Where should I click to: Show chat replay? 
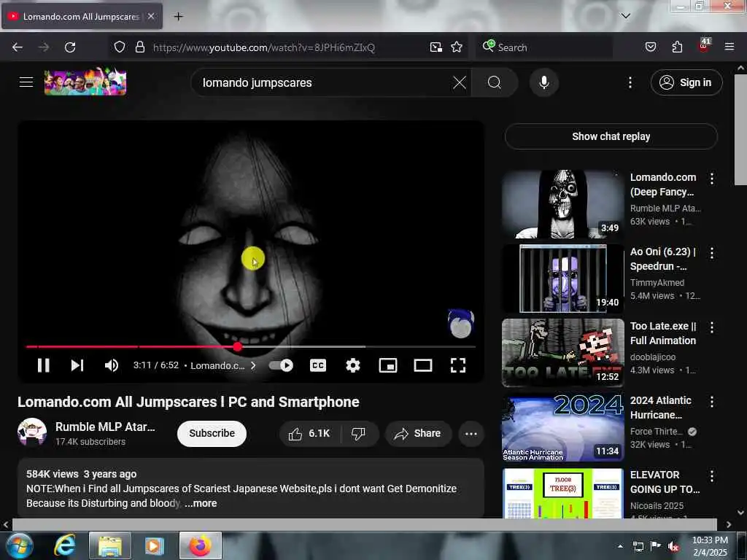[611, 136]
